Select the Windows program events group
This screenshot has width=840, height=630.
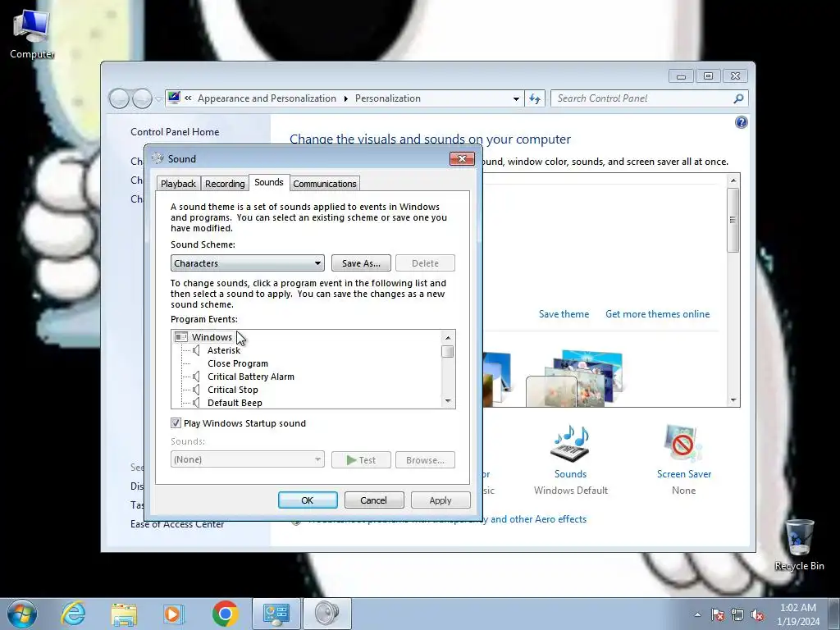point(212,337)
